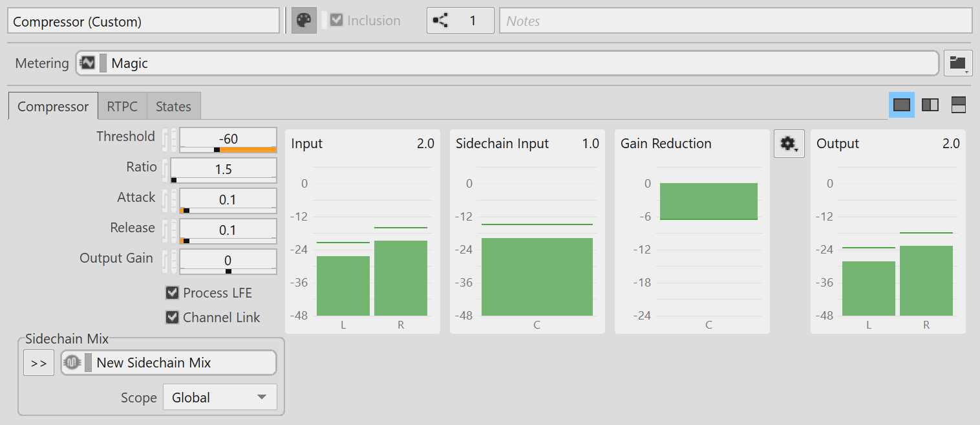Expand Sidechain Mix selector arrows button
The height and width of the screenshot is (425, 980).
(39, 363)
